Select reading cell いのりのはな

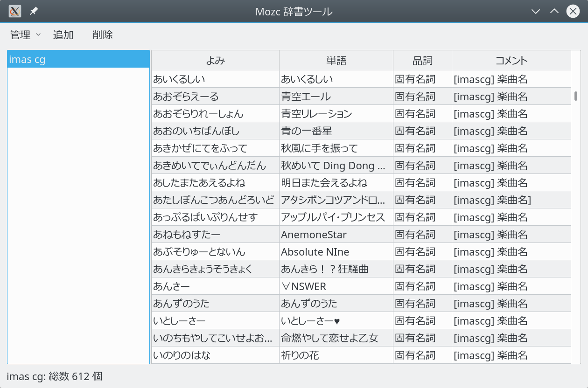[x=216, y=355]
